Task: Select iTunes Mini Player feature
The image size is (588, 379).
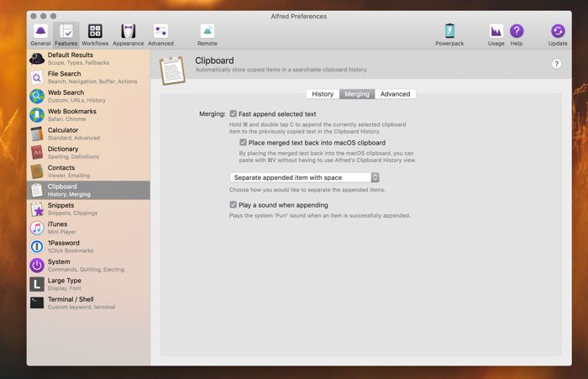Action: tap(88, 228)
